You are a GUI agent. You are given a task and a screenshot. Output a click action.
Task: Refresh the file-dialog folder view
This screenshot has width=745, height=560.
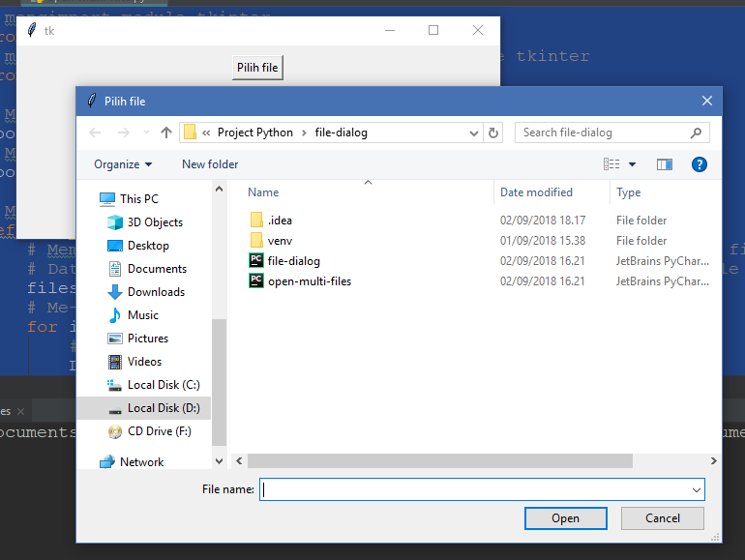click(493, 133)
